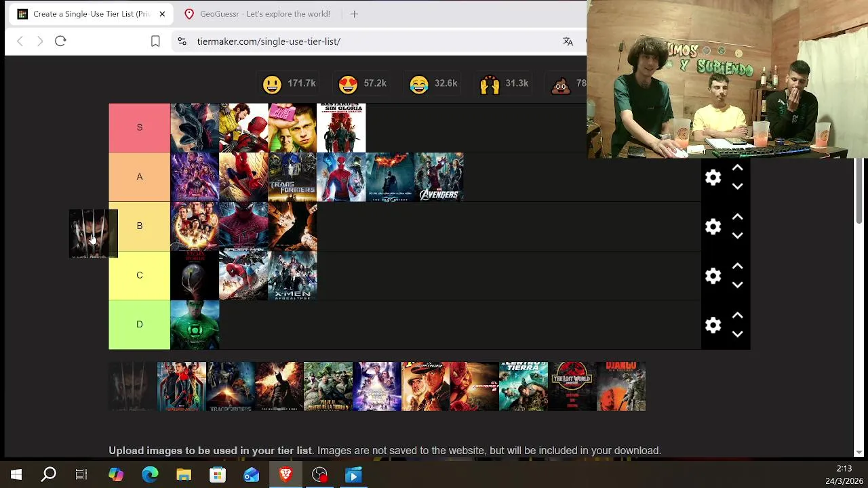Viewport: 868px width, 488px height.
Task: Click the green D tier label
Action: 139,325
